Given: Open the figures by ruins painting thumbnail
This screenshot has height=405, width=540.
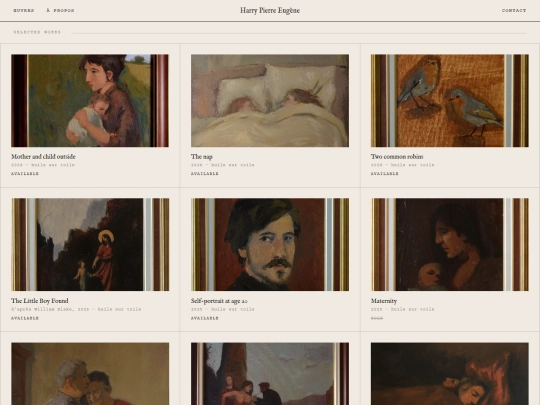Looking at the screenshot, I should tap(270, 374).
